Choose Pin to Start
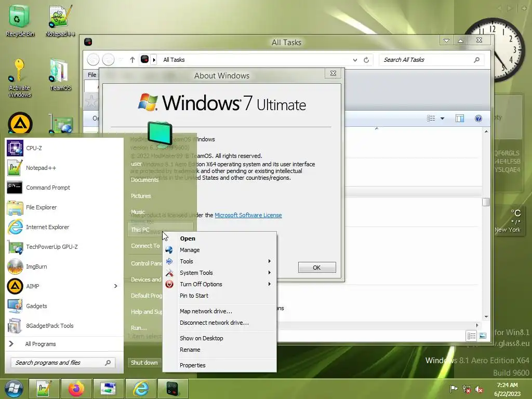The image size is (532, 399). click(x=220, y=296)
